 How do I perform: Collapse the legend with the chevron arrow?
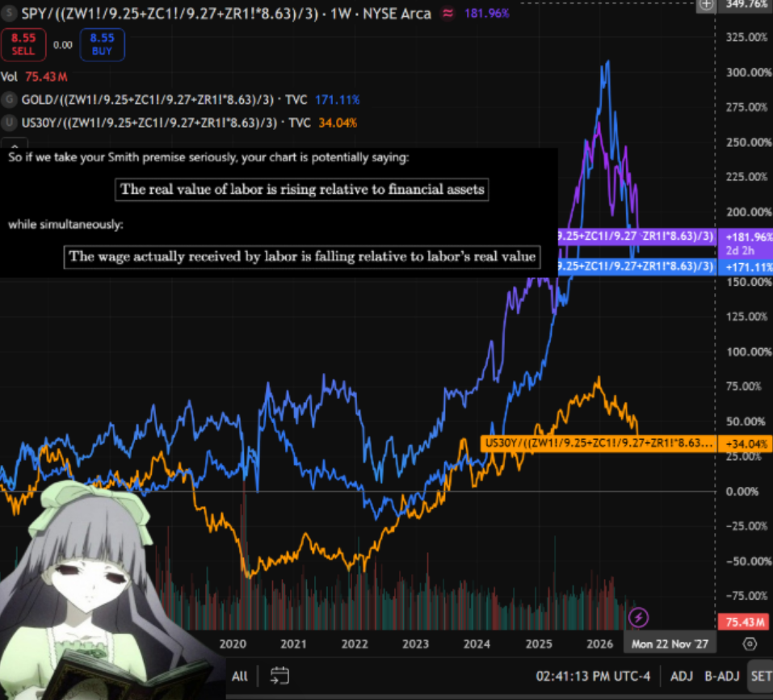pyautogui.click(x=15, y=145)
